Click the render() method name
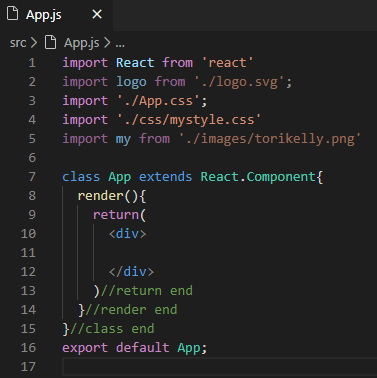 click(100, 196)
